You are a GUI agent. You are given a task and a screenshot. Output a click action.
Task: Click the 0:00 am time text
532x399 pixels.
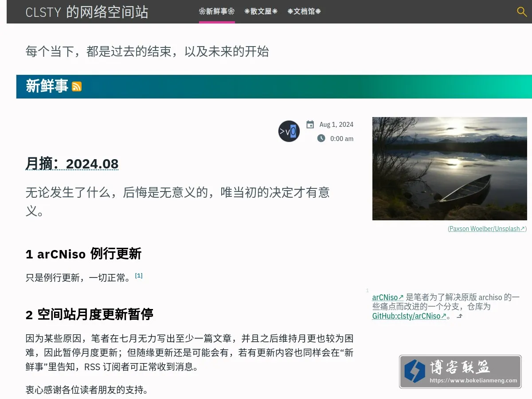342,139
